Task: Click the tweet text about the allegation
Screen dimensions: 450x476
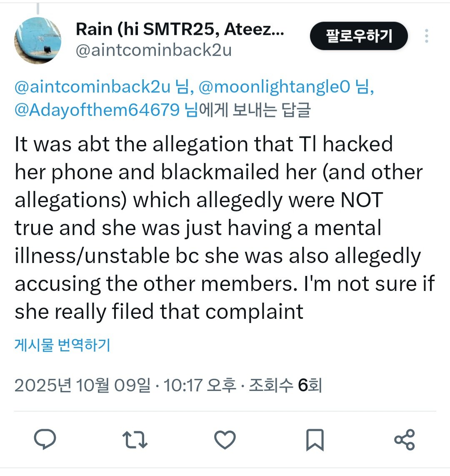Action: pos(225,228)
